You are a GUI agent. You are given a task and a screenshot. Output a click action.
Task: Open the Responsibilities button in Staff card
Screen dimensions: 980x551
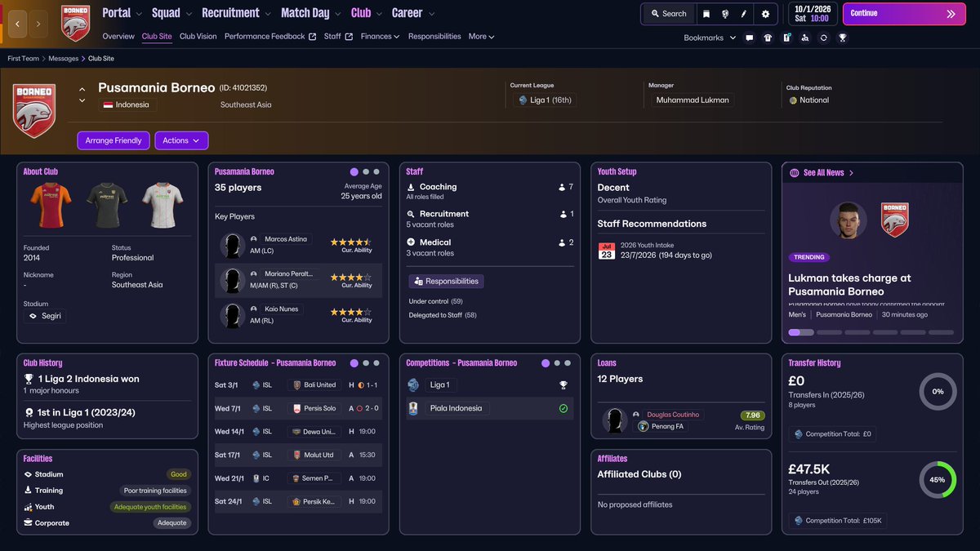click(x=446, y=281)
